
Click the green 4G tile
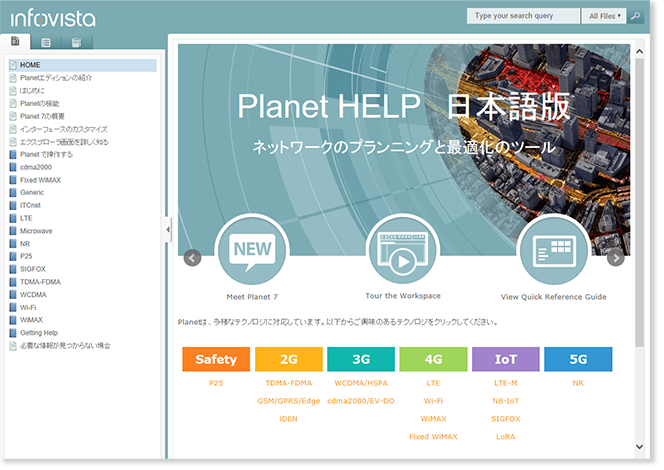point(433,359)
